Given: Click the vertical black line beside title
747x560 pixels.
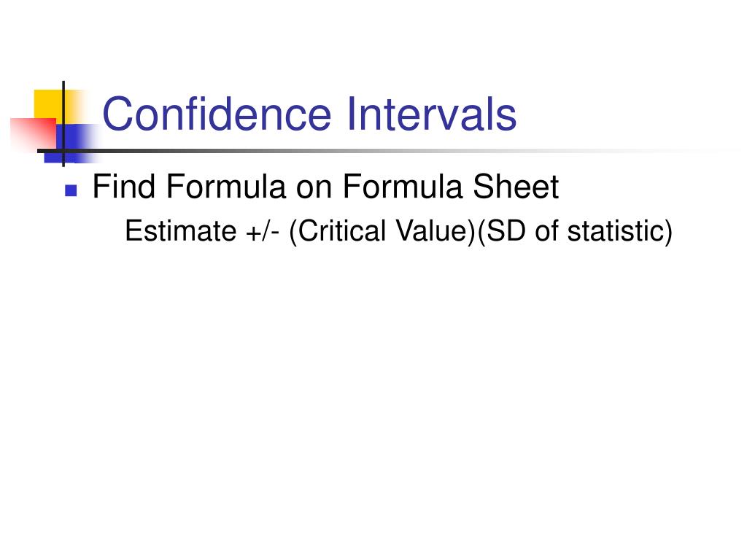Looking at the screenshot, I should (63, 124).
